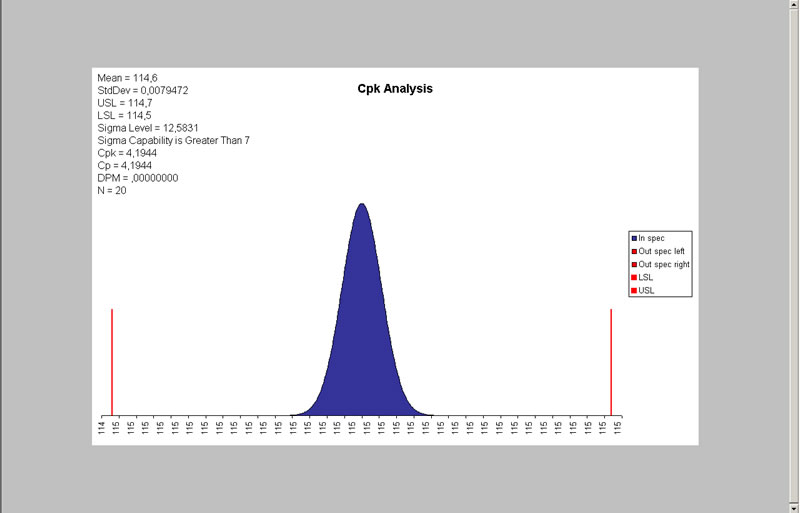This screenshot has height=513, width=800.
Task: Click the StdDev = 0,0079472 text line
Action: coord(143,90)
